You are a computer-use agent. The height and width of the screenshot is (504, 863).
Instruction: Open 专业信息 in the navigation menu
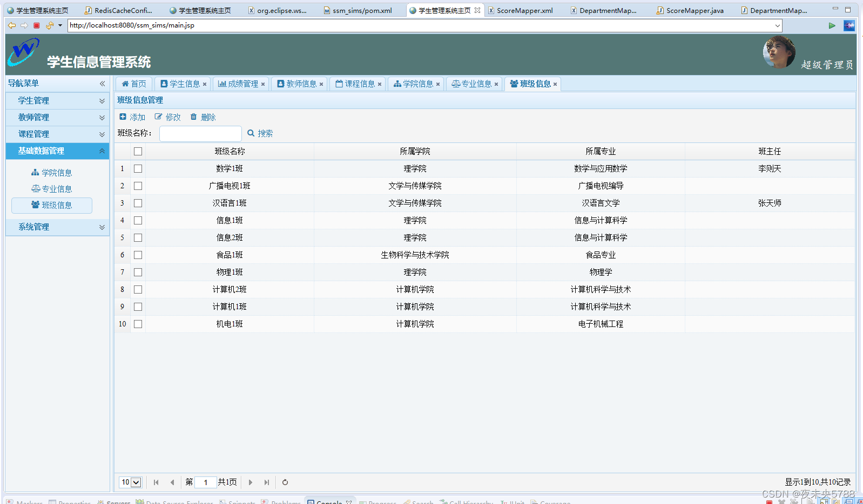51,189
